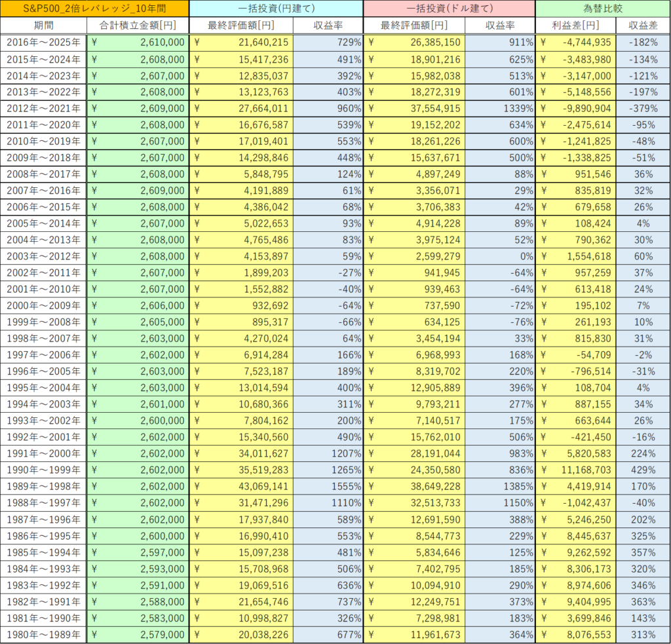
Task: Click the 合計積立金額[円] column header
Action: 138,26
